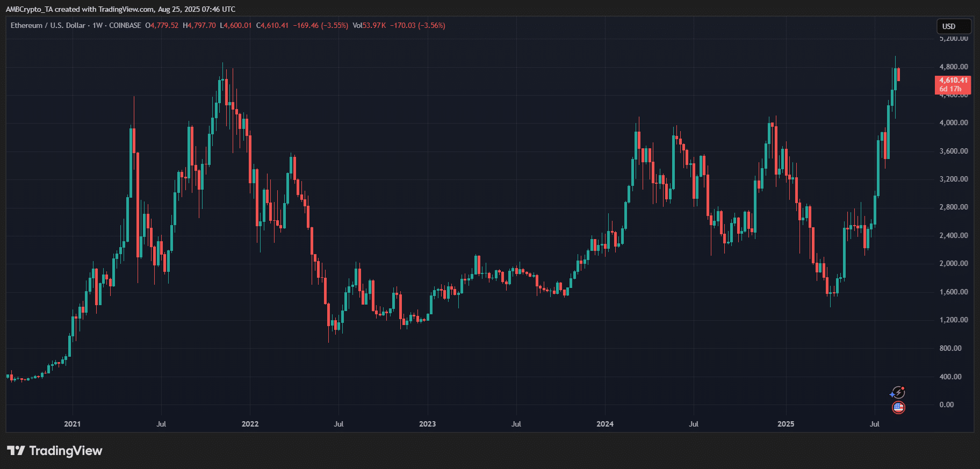Image resolution: width=980 pixels, height=469 pixels.
Task: Click the COINBASE exchange label
Action: (x=125, y=25)
